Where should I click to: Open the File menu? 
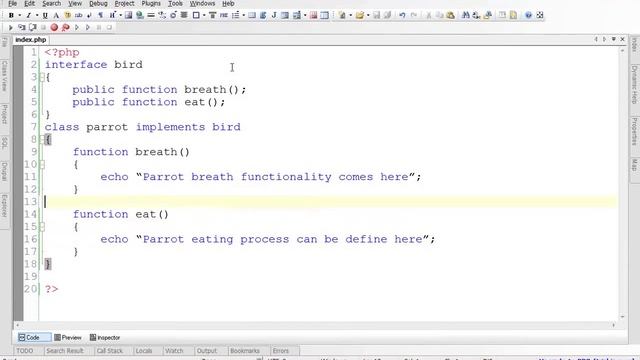tap(12, 4)
